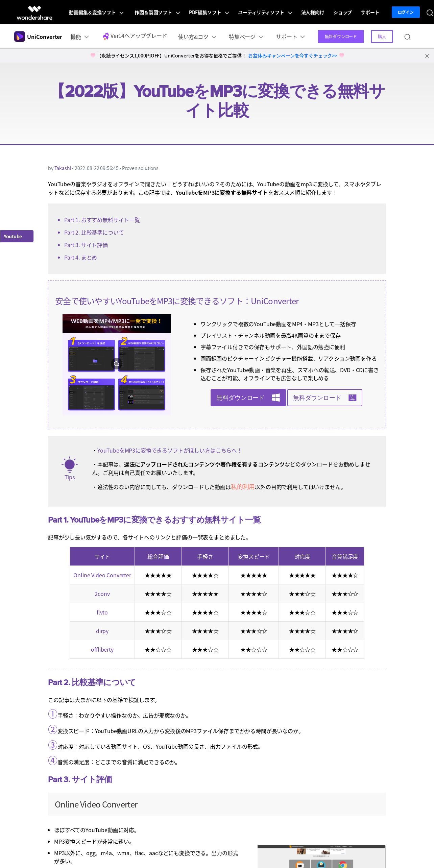Open サポート in the black top menu

click(x=370, y=13)
